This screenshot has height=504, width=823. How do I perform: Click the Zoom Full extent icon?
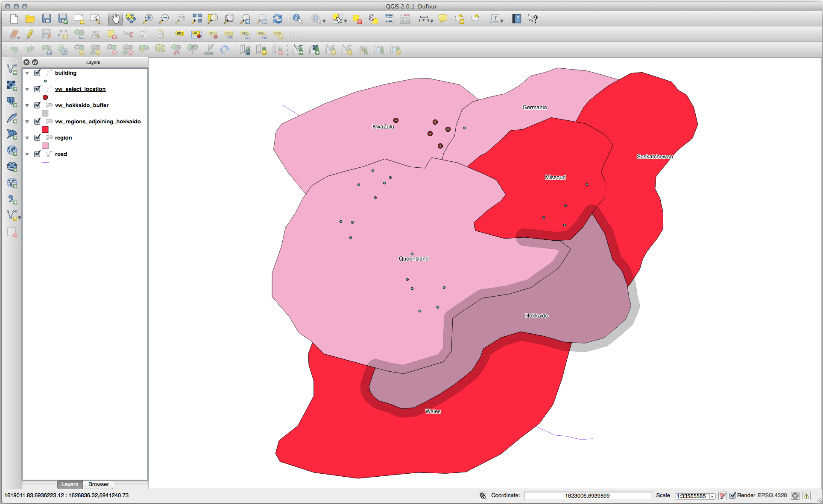196,19
